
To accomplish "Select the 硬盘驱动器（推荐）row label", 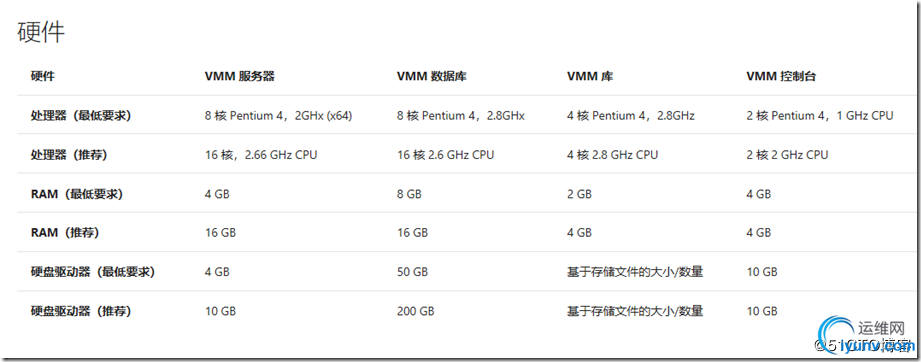I will pos(80,311).
